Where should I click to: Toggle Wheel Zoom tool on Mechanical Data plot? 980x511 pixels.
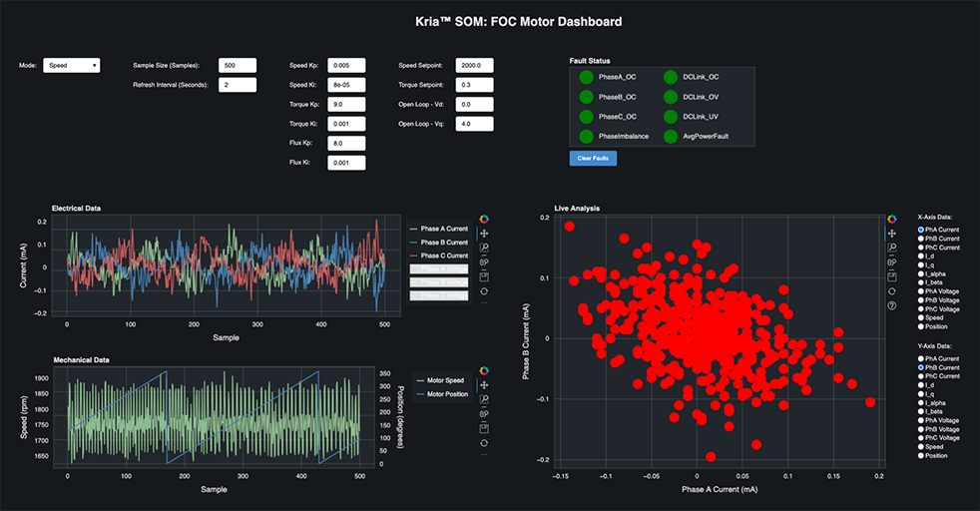coord(484,414)
